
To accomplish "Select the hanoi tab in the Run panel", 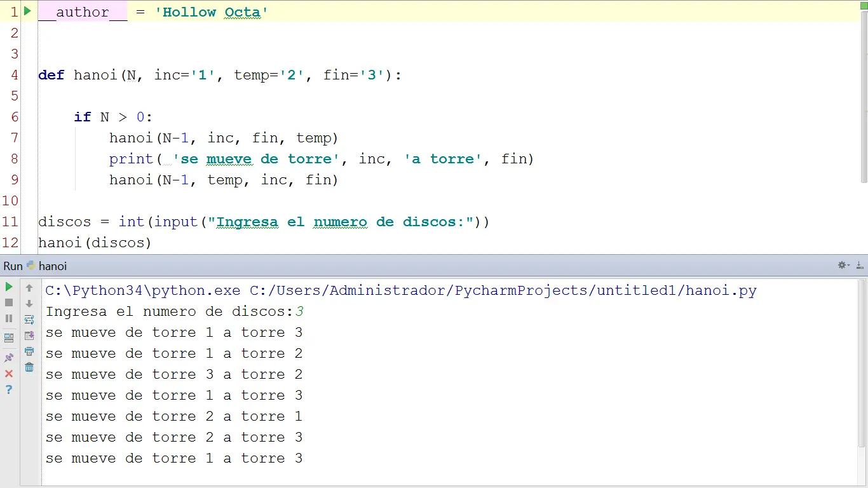I will pyautogui.click(x=47, y=266).
